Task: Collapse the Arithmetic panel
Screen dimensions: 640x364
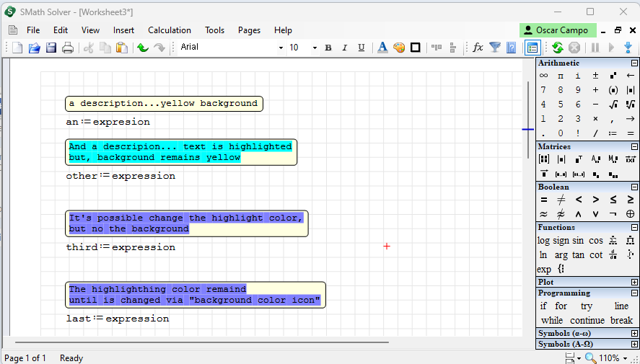Action: tap(634, 63)
